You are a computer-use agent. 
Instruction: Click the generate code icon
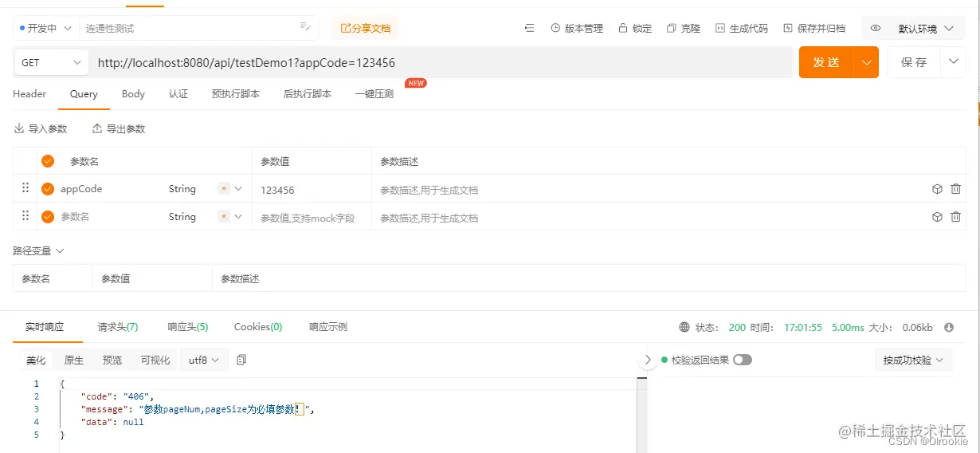pos(720,28)
